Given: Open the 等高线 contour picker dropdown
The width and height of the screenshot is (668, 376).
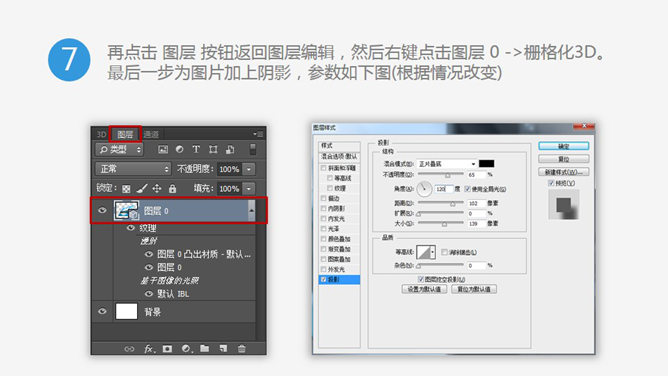Looking at the screenshot, I should (432, 252).
